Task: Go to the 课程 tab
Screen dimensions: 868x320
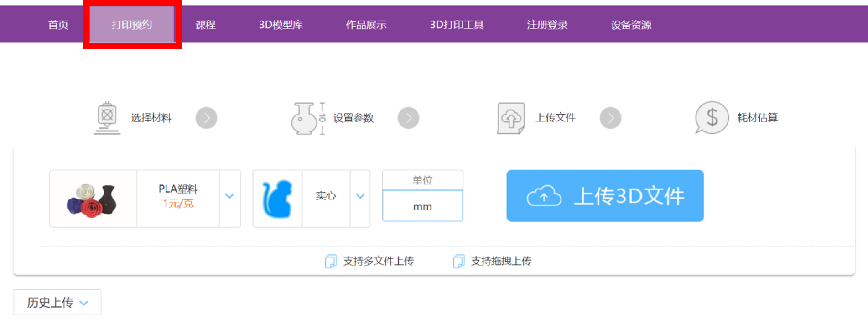Action: [205, 25]
